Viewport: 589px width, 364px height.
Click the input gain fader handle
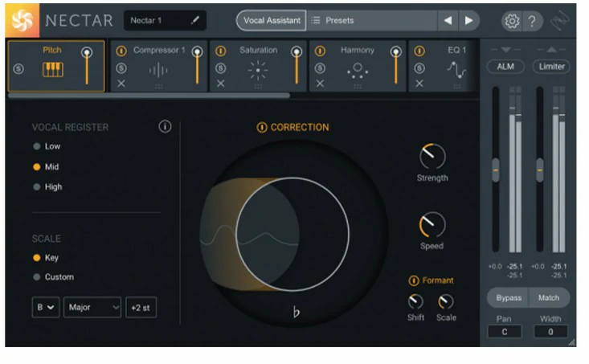(x=496, y=170)
